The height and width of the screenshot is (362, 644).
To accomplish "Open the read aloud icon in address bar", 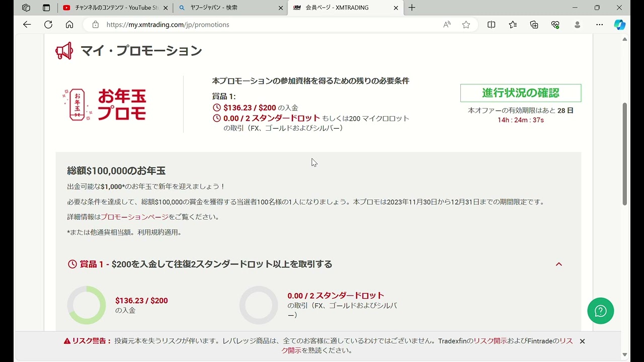I will click(447, 25).
